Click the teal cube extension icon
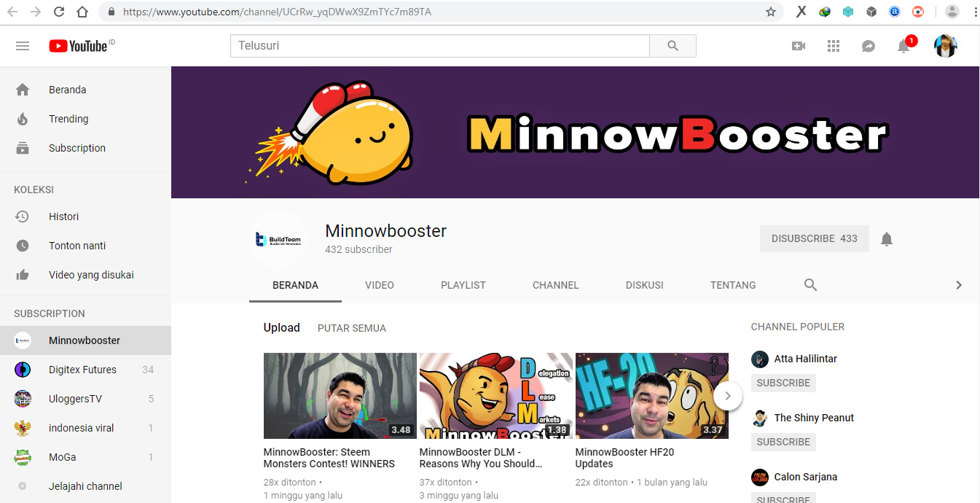 [x=847, y=12]
